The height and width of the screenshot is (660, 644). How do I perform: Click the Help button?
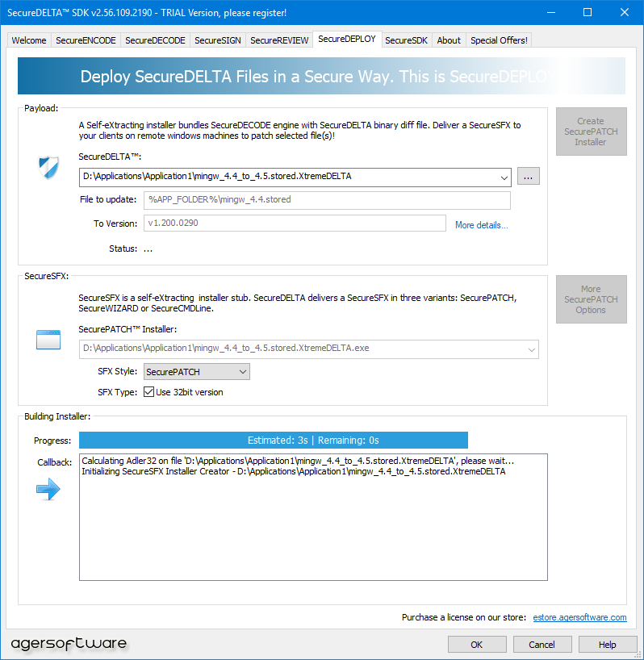tap(608, 645)
